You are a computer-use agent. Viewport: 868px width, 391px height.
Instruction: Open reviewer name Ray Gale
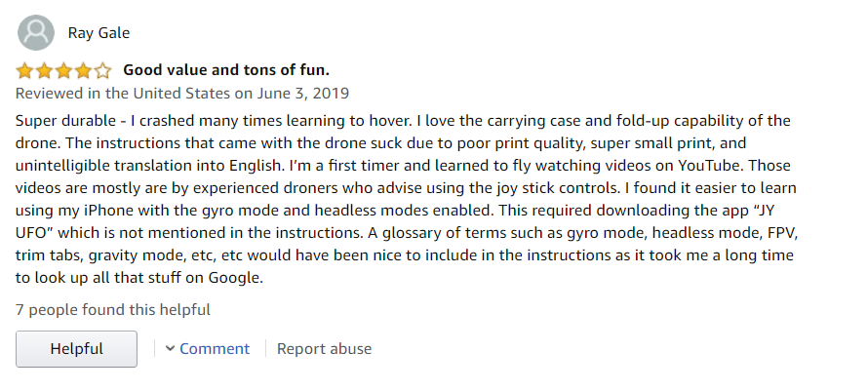tap(99, 33)
